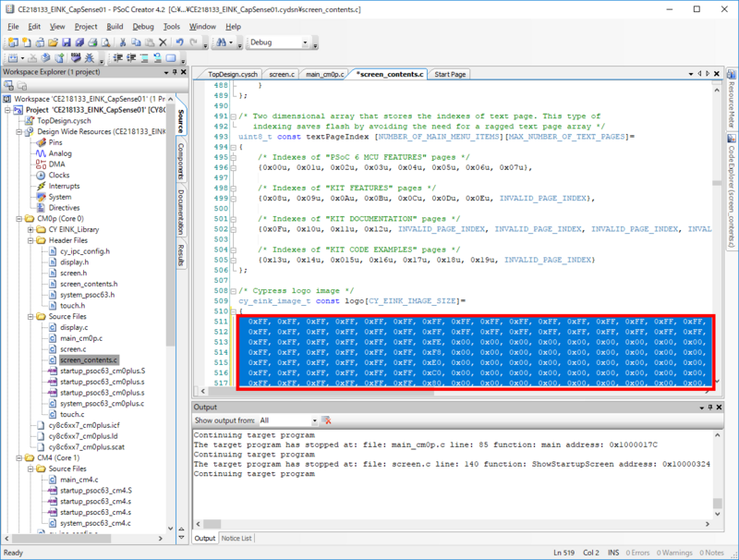Cut selection with the scissors icon

click(x=123, y=43)
